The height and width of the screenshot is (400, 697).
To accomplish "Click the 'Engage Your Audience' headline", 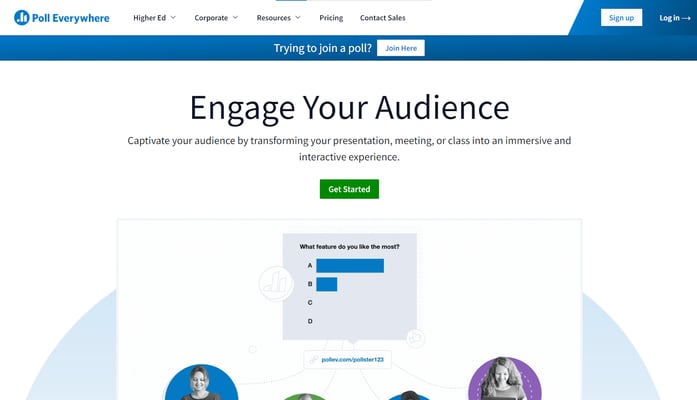I will pos(349,108).
